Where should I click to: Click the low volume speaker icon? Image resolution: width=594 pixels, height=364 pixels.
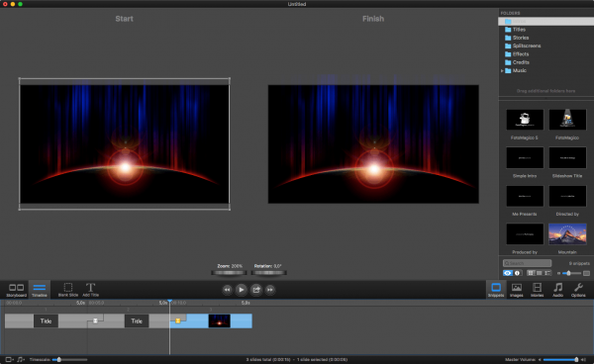540,359
